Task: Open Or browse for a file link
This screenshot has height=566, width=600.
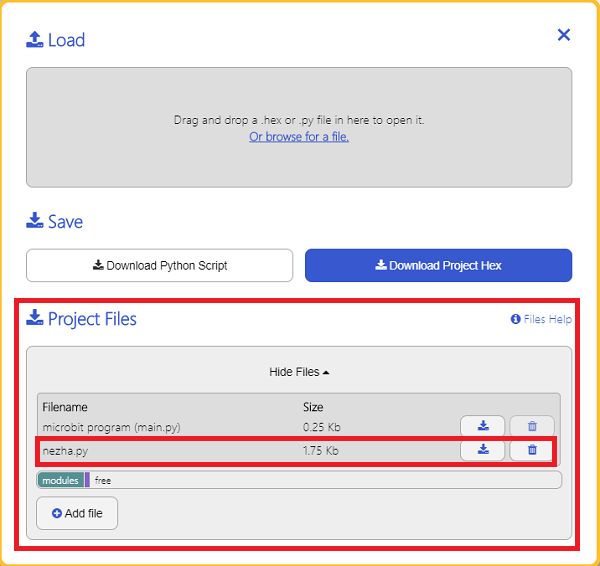Action: 299,137
